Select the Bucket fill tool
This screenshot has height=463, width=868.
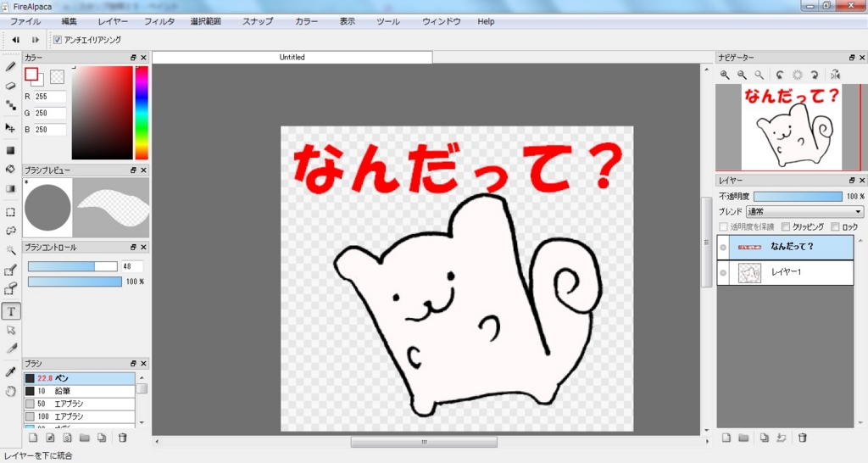pyautogui.click(x=10, y=169)
